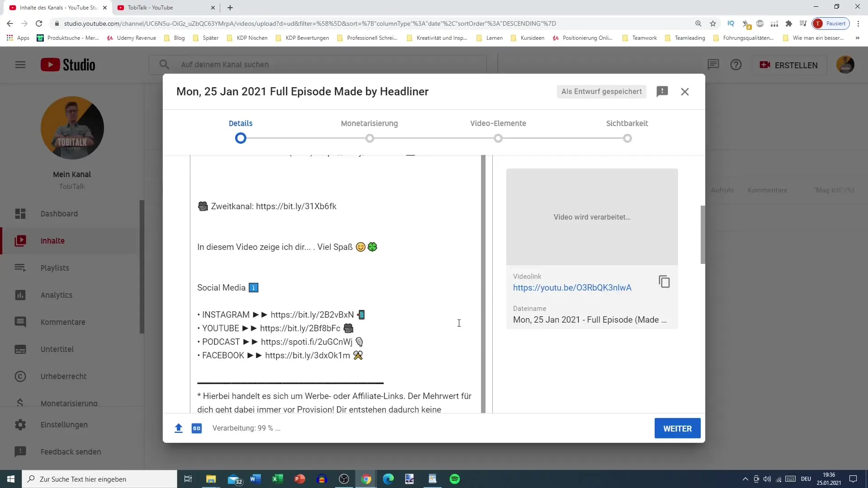Reload the page with the refresh icon
The image size is (868, 488).
[39, 23]
